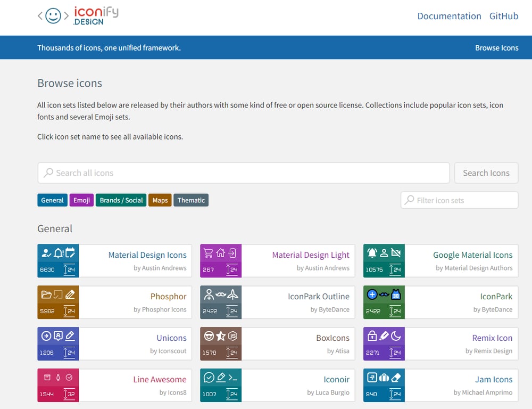This screenshot has width=532, height=409.
Task: Open the IconPark icon set
Action: [496, 296]
